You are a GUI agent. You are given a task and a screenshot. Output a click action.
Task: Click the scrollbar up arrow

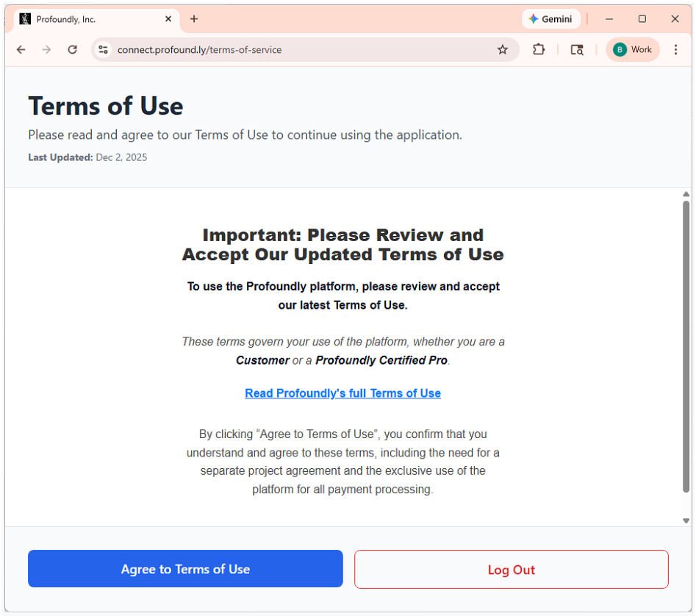(685, 195)
